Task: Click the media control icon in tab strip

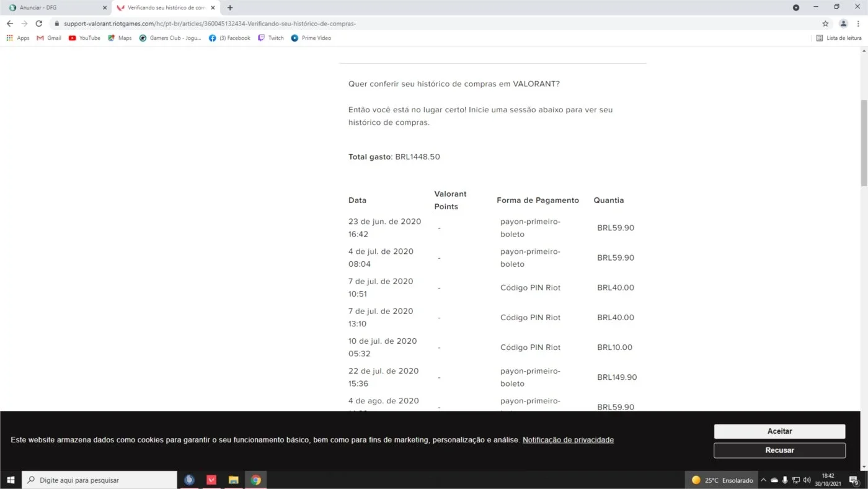Action: tap(796, 7)
